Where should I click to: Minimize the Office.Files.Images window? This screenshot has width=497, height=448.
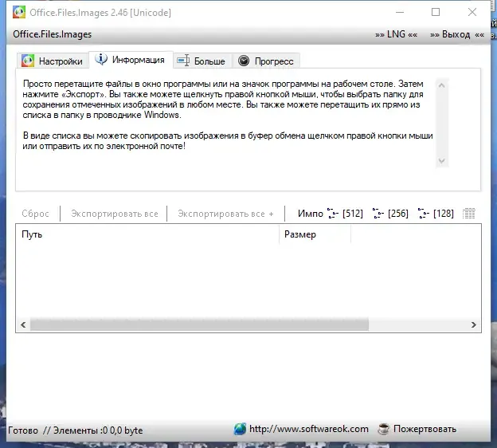click(x=400, y=13)
